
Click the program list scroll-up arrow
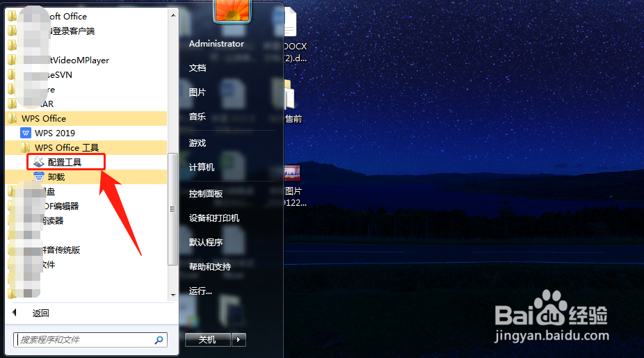[173, 15]
